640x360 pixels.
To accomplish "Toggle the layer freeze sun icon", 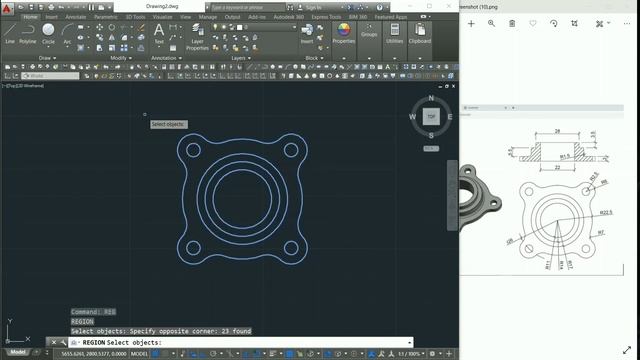I will pos(224,27).
